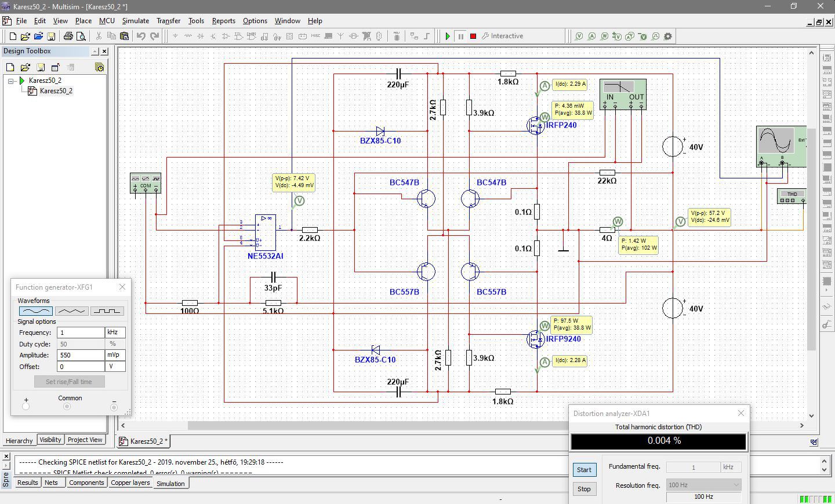Open the Place Basic (resistor) component icon
The height and width of the screenshot is (504, 835).
click(188, 36)
